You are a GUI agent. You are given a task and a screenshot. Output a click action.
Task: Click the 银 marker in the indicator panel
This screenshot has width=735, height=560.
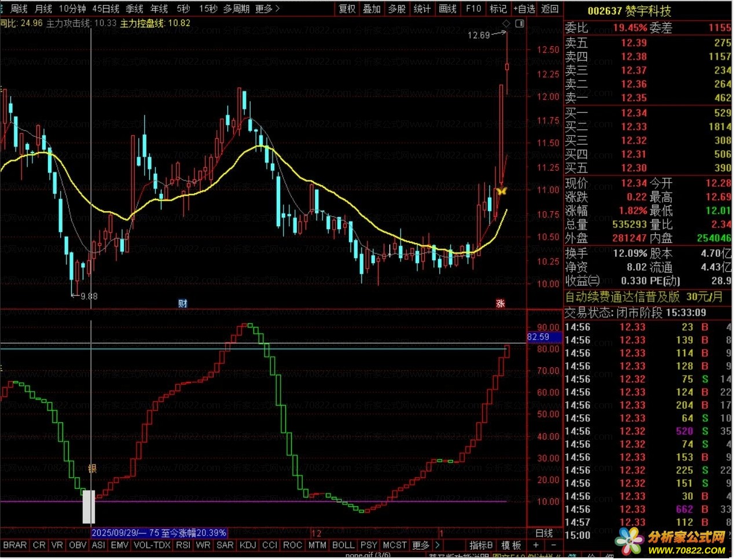[x=92, y=468]
